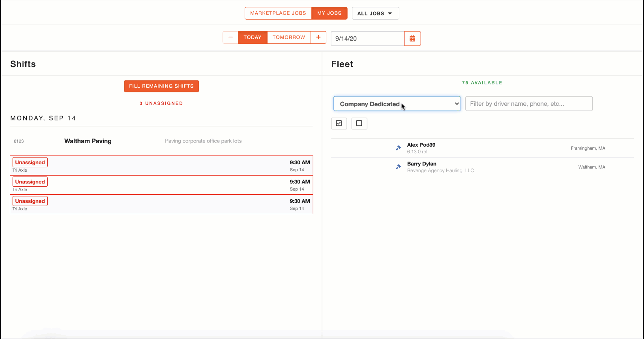Click the Framingham, MA location
The height and width of the screenshot is (339, 644).
[588, 148]
